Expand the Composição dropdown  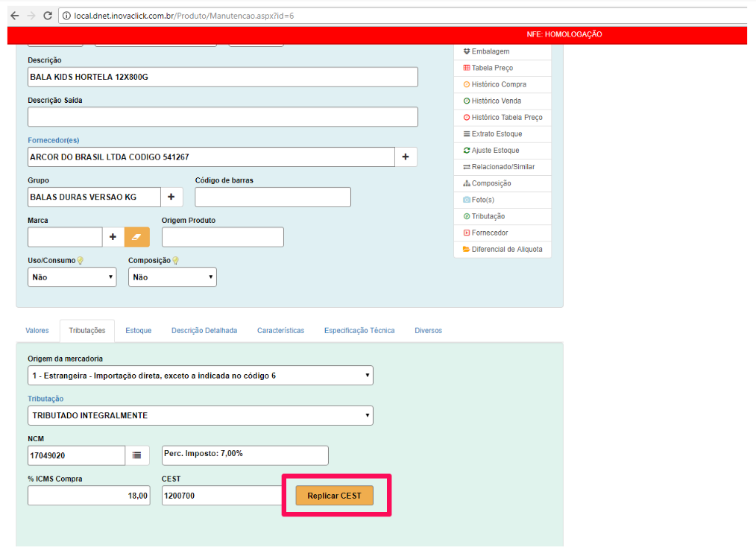(x=172, y=277)
